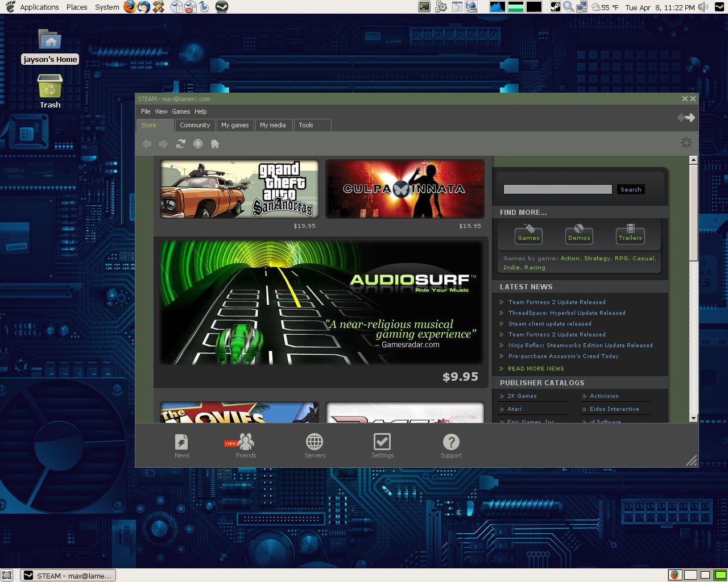Open the Servers browser icon
This screenshot has width=728, height=582.
pos(315,446)
